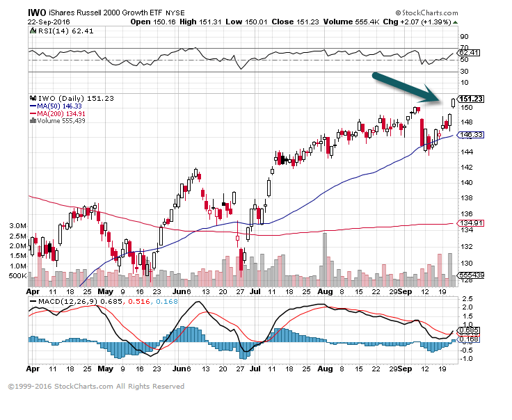
Task: Click the 62.41 RSI value tag
Action: click(470, 53)
